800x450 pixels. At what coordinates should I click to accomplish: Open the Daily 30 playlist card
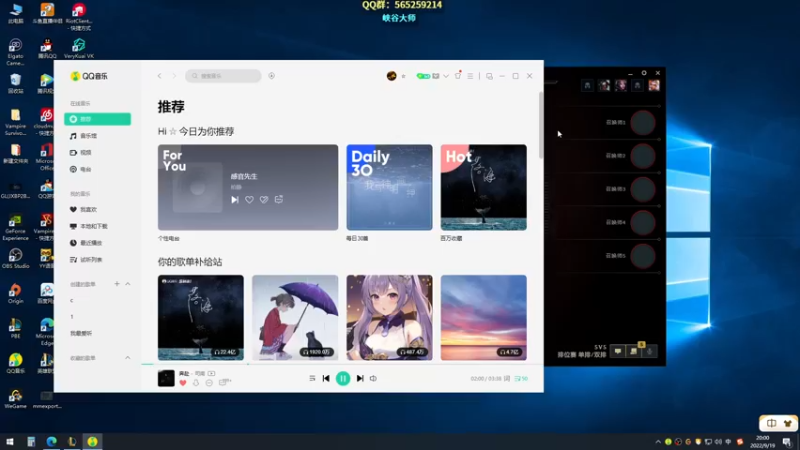(389, 187)
